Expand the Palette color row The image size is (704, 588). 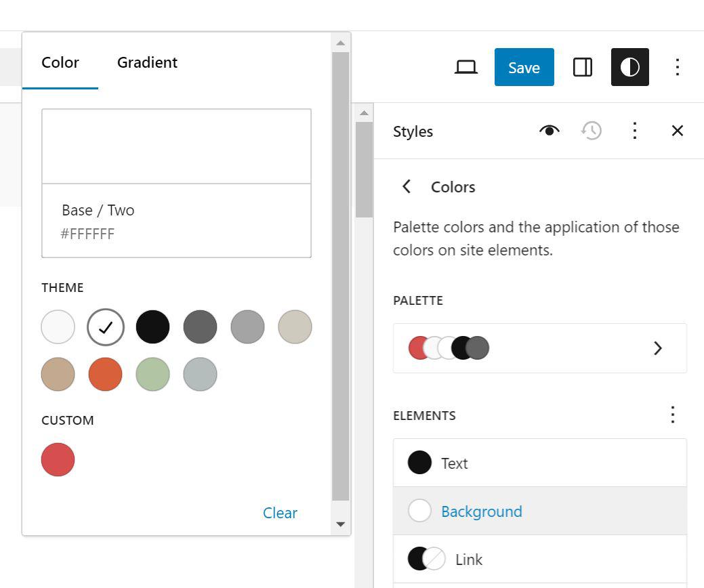tap(539, 348)
